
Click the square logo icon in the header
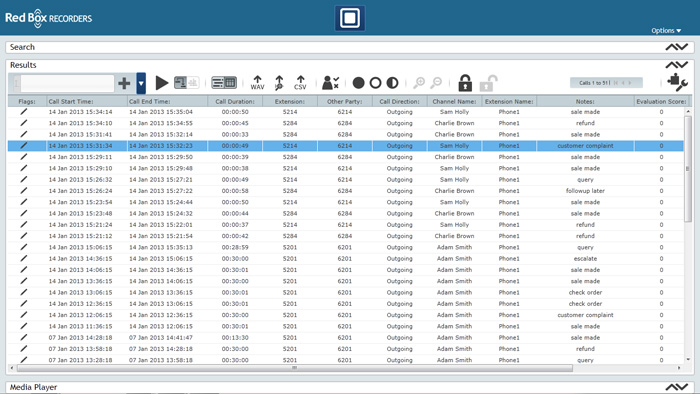pos(350,18)
